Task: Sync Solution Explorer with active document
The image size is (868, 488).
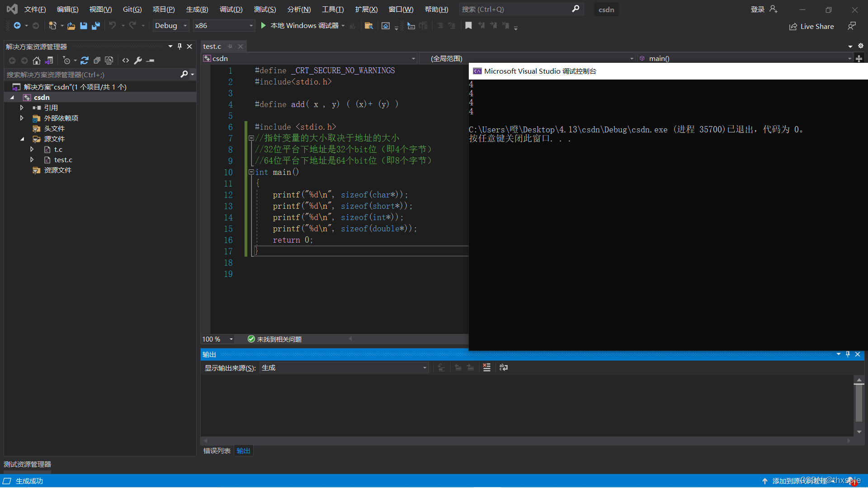Action: pyautogui.click(x=85, y=60)
